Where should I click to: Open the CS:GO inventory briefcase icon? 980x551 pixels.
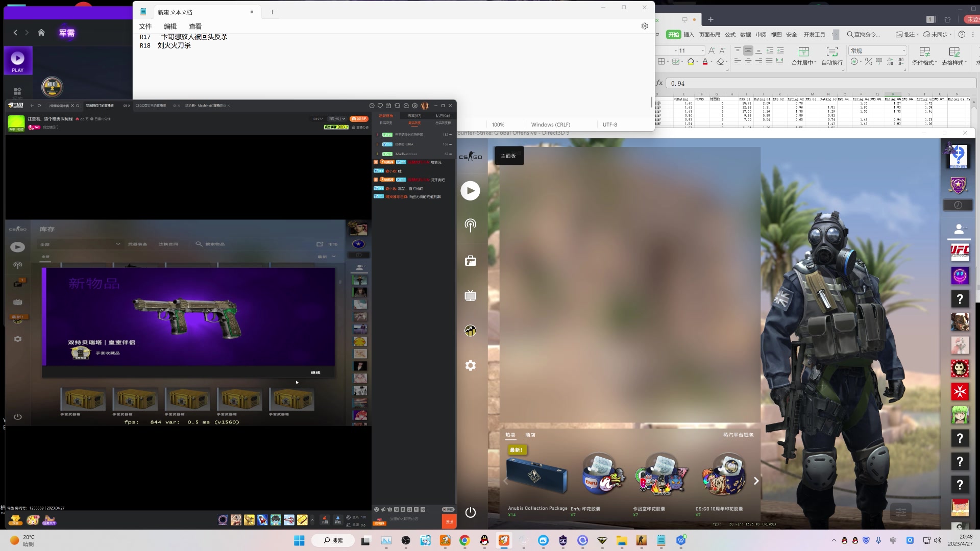coord(470,261)
